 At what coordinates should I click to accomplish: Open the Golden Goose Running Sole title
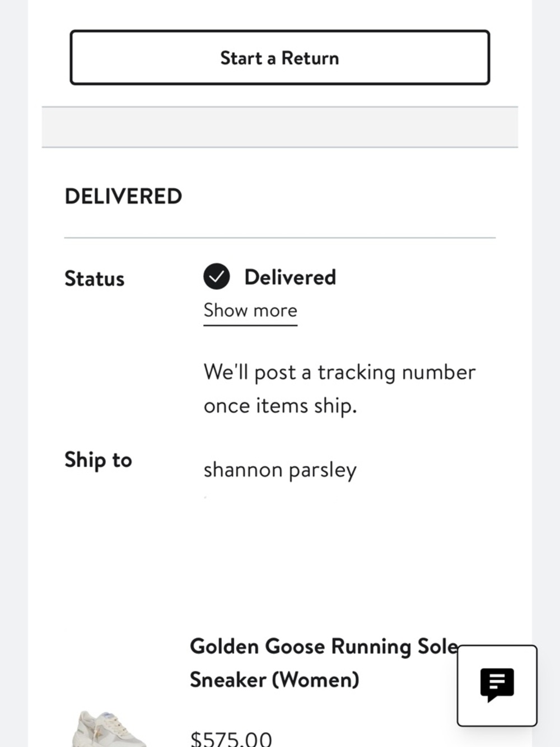(x=324, y=646)
